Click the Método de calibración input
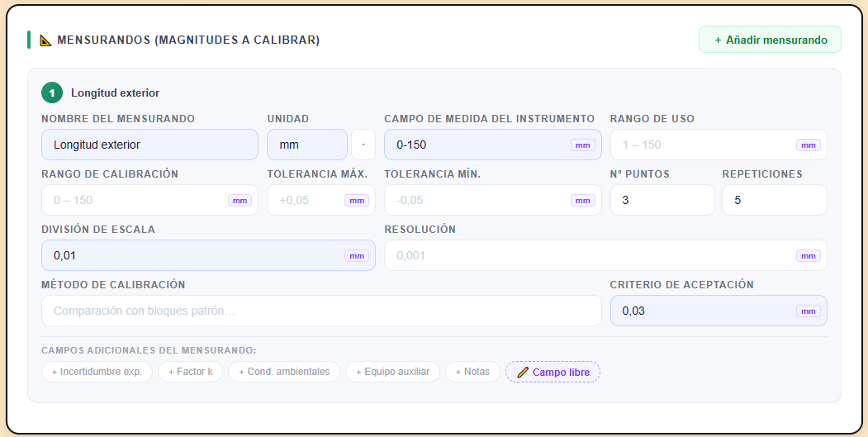The height and width of the screenshot is (437, 868). [321, 311]
